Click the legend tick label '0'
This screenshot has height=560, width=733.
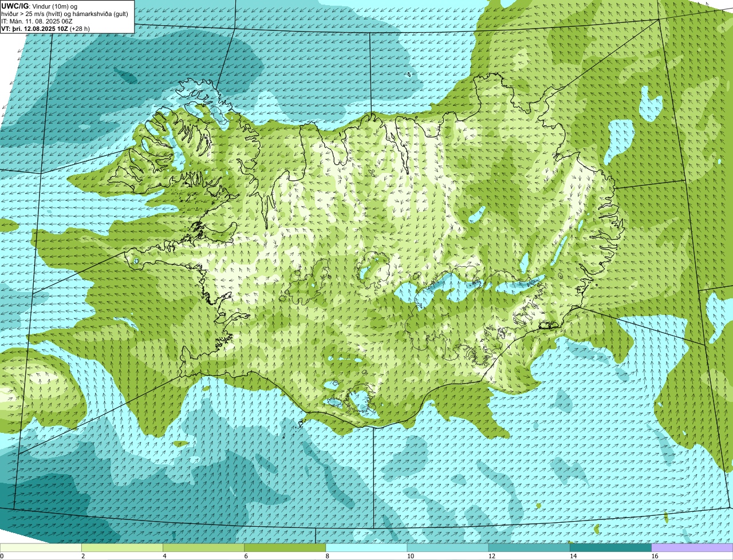2,556
